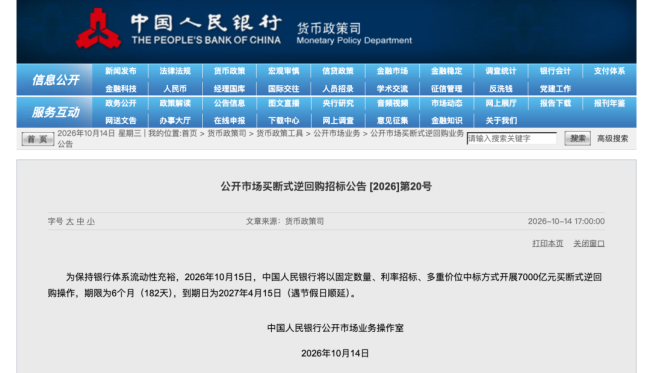Open the 高级搜索 advanced search link
This screenshot has width=650, height=373.
click(x=612, y=138)
